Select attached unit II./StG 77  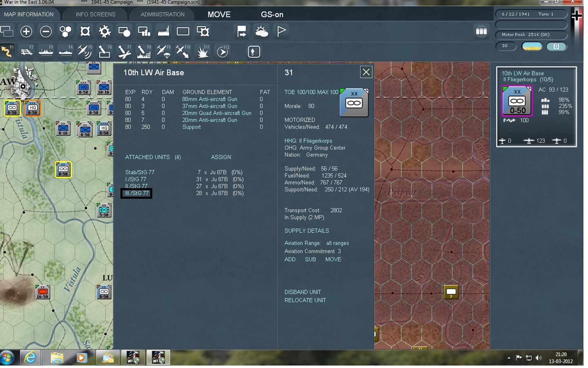pyautogui.click(x=136, y=186)
